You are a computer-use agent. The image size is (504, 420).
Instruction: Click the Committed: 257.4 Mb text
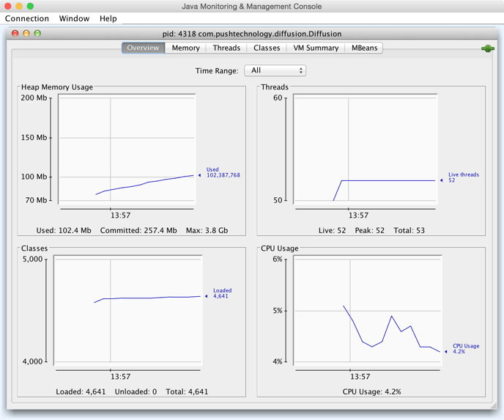(x=138, y=231)
